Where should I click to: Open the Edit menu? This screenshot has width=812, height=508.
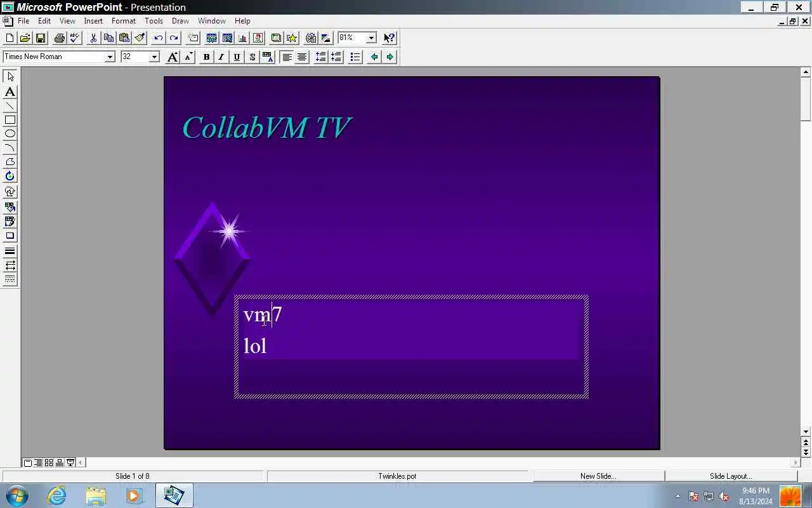(x=44, y=21)
